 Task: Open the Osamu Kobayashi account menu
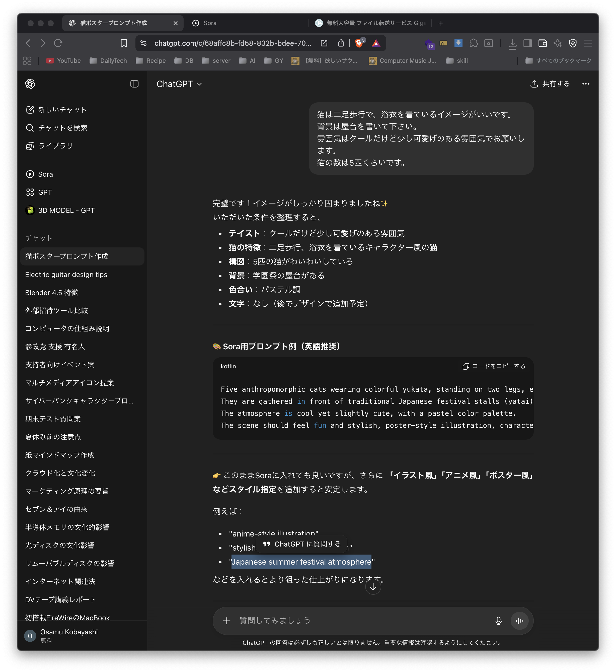click(69, 635)
